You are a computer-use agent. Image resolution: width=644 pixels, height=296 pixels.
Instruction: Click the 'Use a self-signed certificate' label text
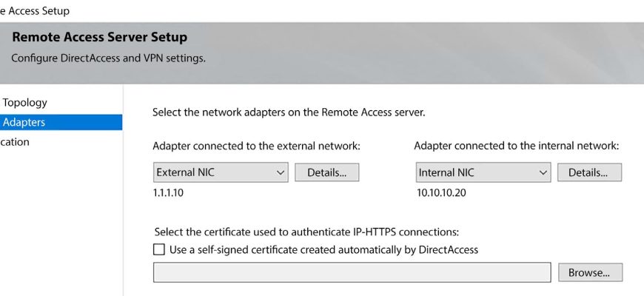[x=323, y=249]
